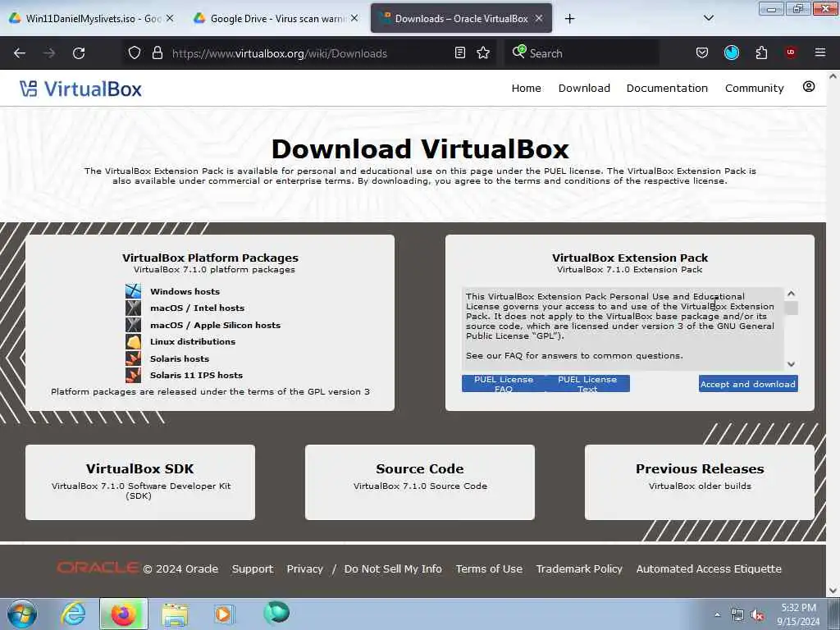Reload the page with refresh icon
This screenshot has height=630, width=840.
[79, 53]
